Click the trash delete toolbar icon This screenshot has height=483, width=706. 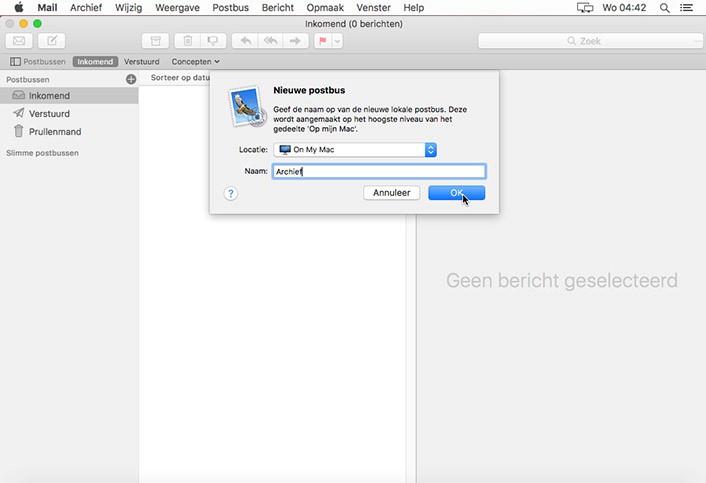click(186, 41)
